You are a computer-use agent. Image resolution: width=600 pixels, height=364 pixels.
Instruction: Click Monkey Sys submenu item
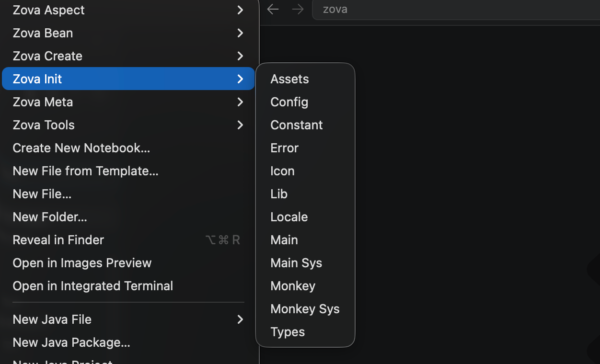(305, 309)
